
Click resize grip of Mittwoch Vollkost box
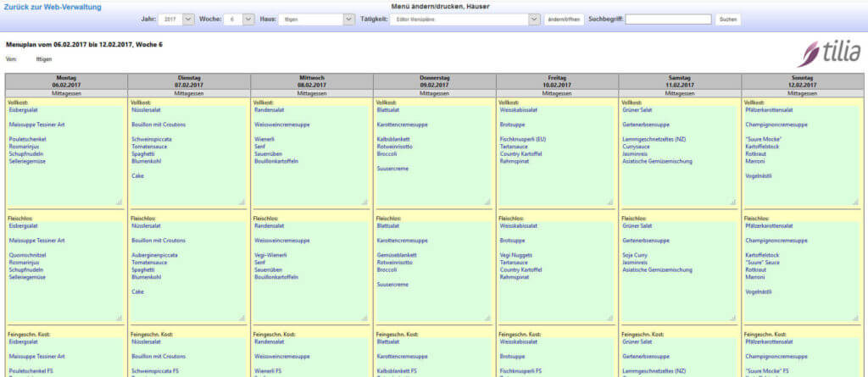(364, 202)
